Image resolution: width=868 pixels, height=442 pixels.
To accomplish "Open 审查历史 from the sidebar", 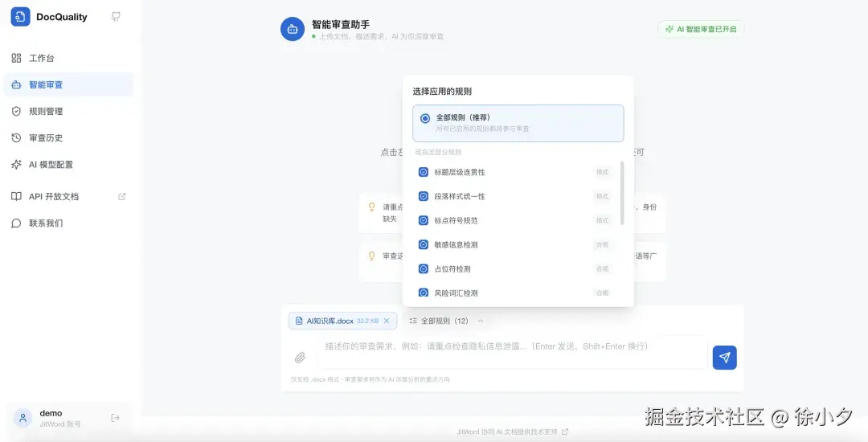I will [x=68, y=137].
